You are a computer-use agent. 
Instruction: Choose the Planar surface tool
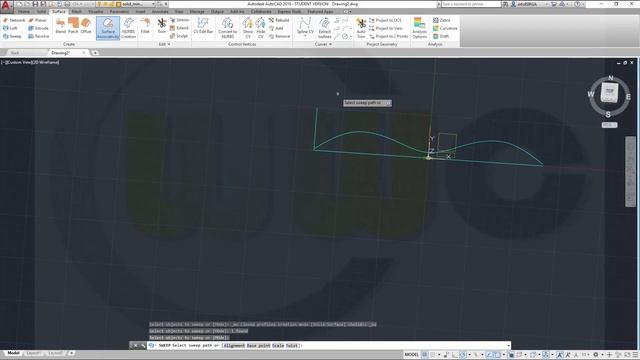click(x=37, y=20)
